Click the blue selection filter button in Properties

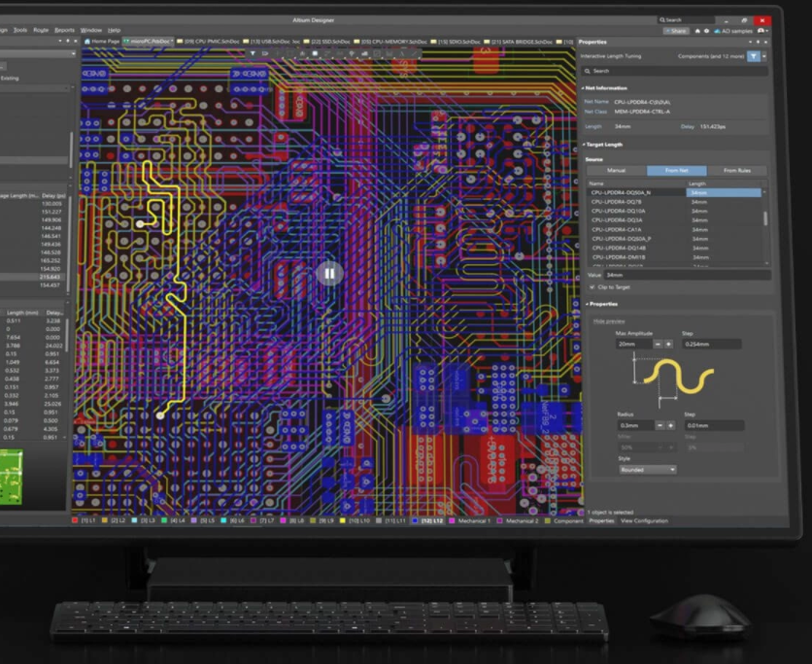coord(754,56)
